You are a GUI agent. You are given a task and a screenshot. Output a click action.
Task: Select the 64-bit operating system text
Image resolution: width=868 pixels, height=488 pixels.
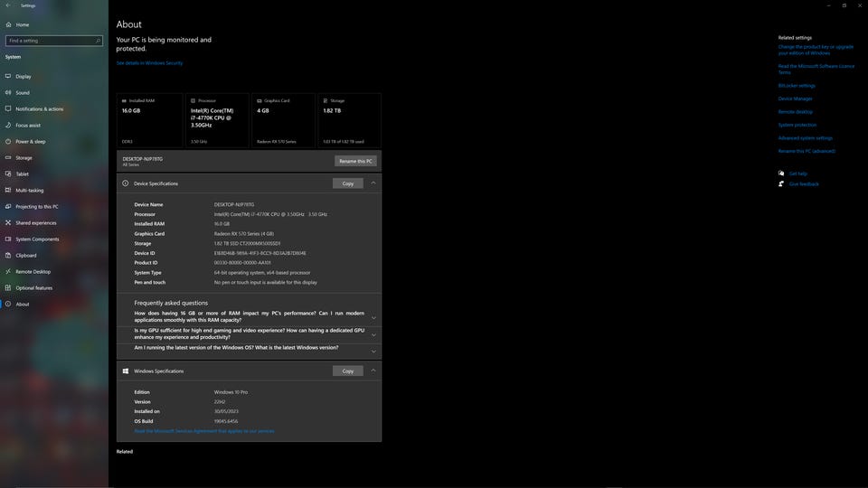point(262,272)
